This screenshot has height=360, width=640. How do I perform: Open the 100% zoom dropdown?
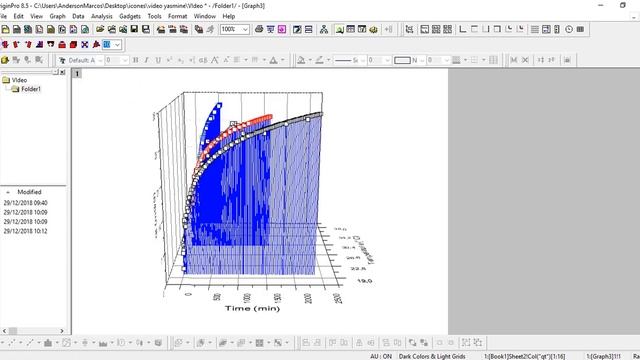(x=245, y=29)
